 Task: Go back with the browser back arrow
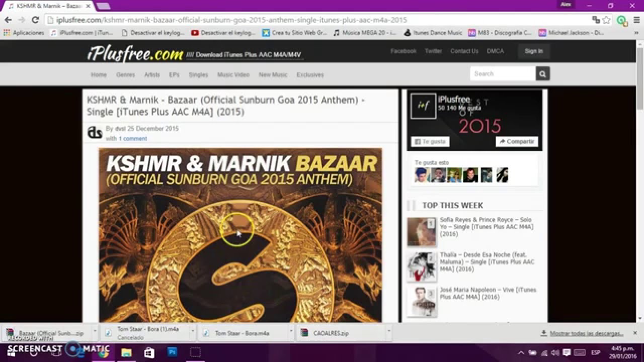8,20
